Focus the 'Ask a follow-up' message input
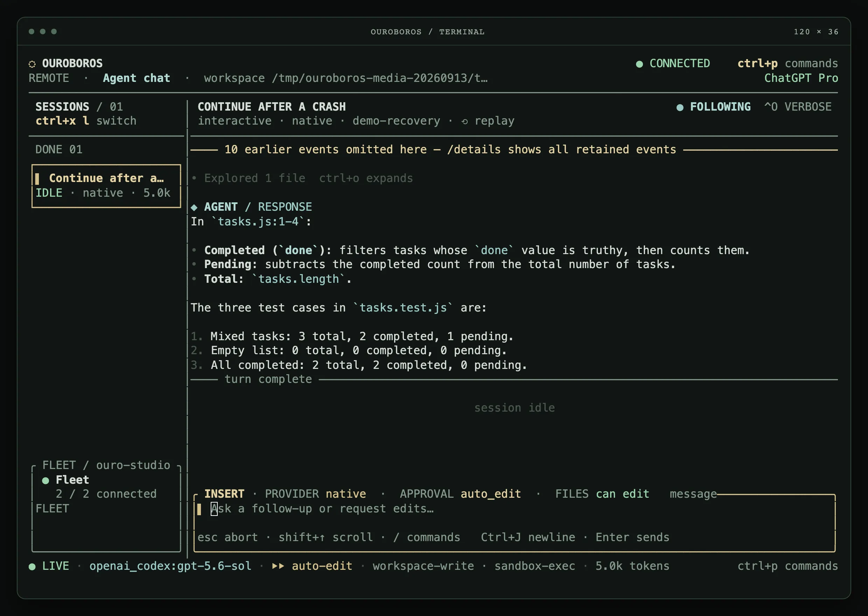868x616 pixels. pos(514,509)
